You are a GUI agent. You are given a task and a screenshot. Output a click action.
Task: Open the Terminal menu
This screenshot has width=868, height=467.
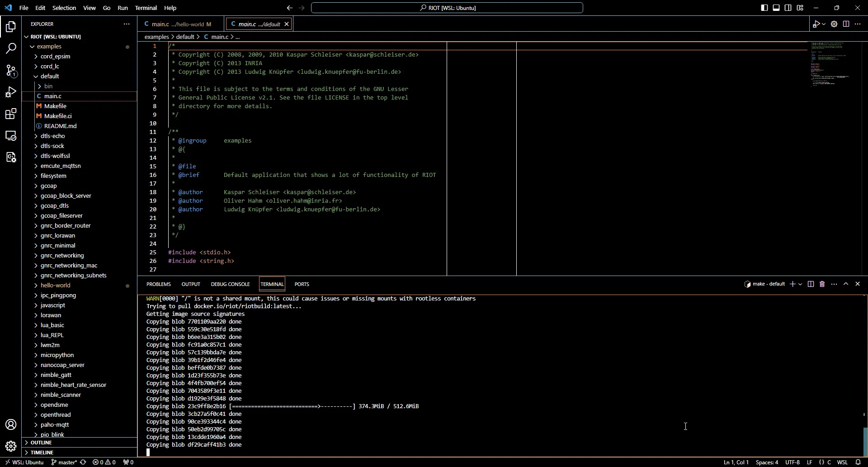[146, 8]
